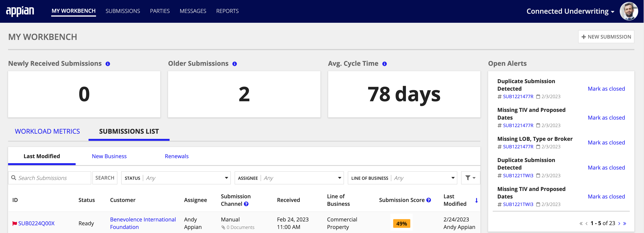644x233 pixels.
Task: Open SUB1221TWI3 link under Missing TIV alert
Action: pos(518,204)
